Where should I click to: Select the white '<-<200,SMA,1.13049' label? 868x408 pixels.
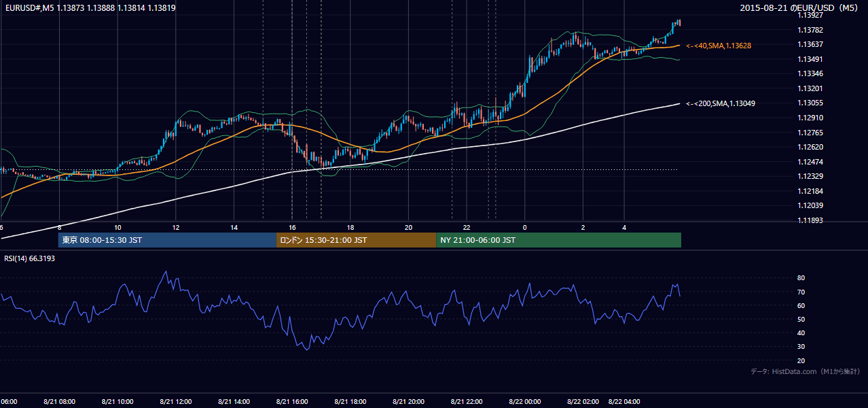click(721, 103)
